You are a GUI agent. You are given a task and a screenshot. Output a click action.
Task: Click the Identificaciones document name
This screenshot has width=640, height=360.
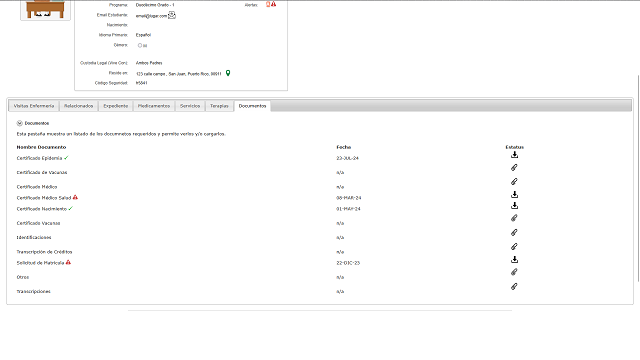click(x=34, y=237)
